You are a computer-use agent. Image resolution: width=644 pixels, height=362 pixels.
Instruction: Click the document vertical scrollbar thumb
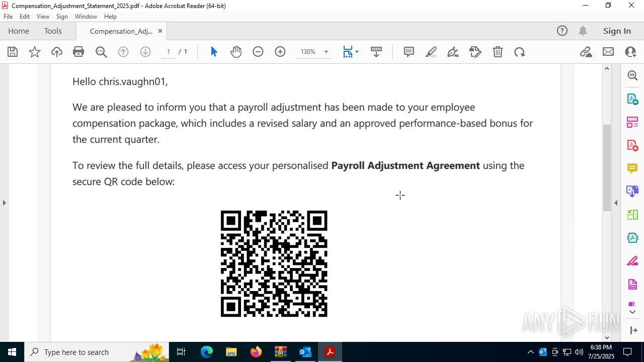(x=607, y=168)
